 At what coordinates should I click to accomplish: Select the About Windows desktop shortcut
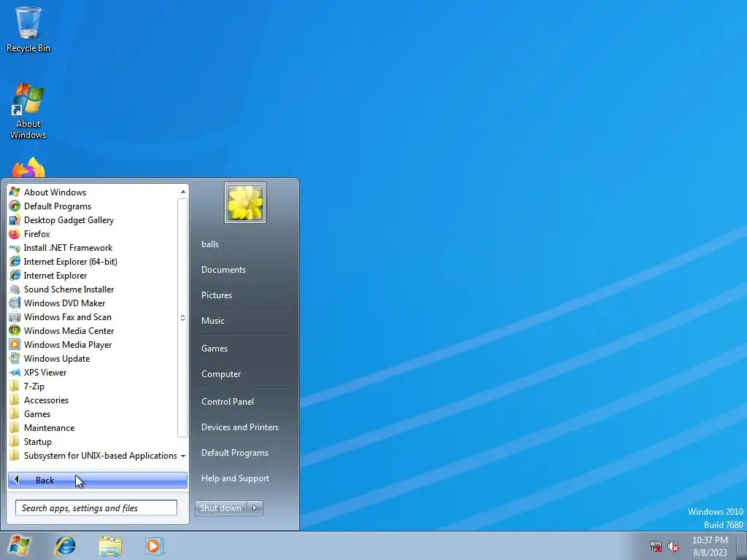[x=28, y=111]
